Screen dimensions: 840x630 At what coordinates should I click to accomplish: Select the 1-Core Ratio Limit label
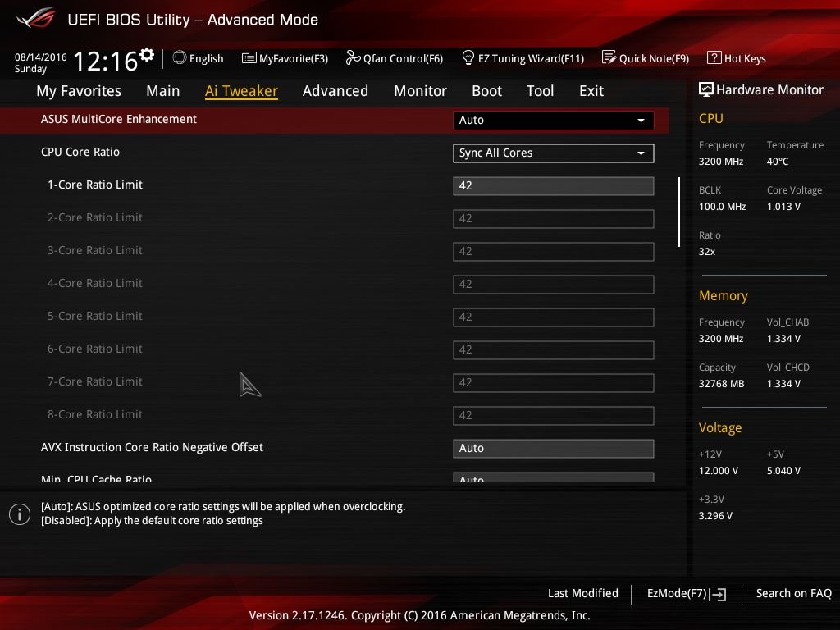(95, 185)
